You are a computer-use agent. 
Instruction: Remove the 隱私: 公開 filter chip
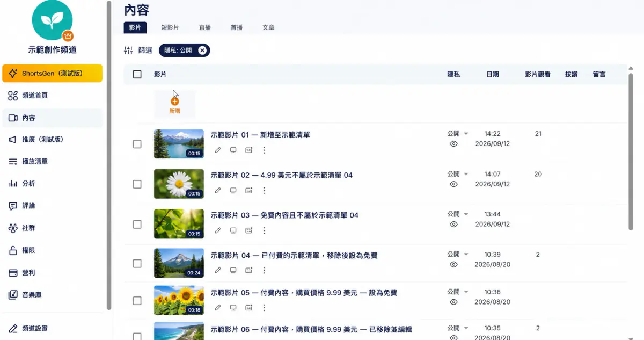click(202, 50)
